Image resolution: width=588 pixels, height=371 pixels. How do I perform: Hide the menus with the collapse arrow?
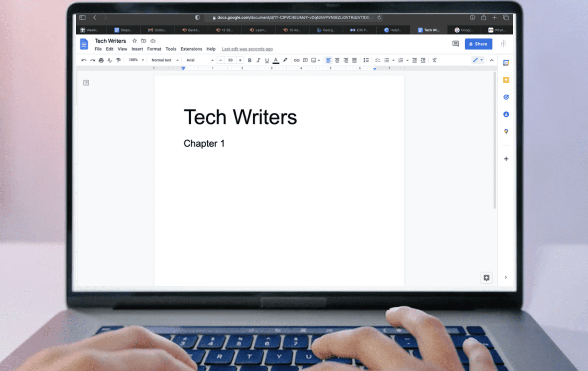492,60
